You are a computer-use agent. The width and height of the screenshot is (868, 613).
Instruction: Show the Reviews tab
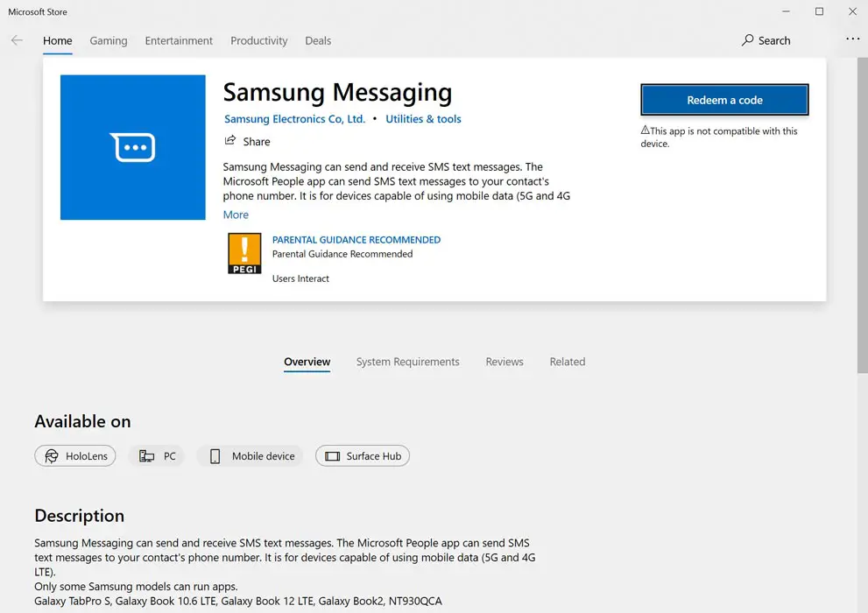(505, 362)
